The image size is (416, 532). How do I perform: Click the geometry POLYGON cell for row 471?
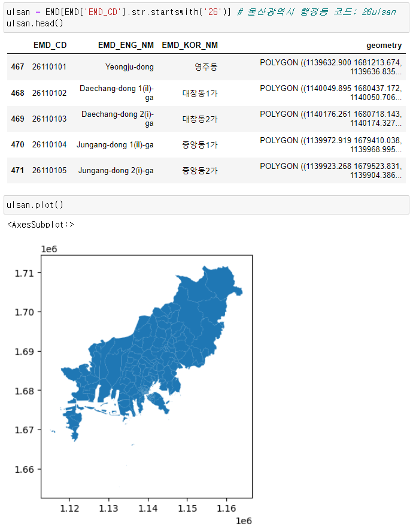(331, 171)
